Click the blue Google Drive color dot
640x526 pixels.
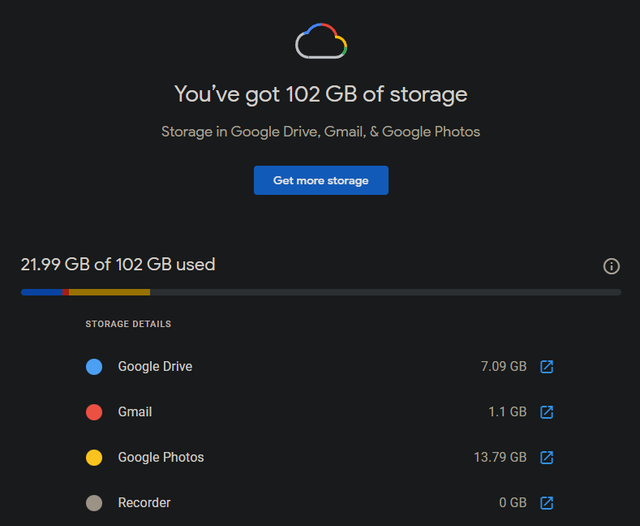[94, 366]
